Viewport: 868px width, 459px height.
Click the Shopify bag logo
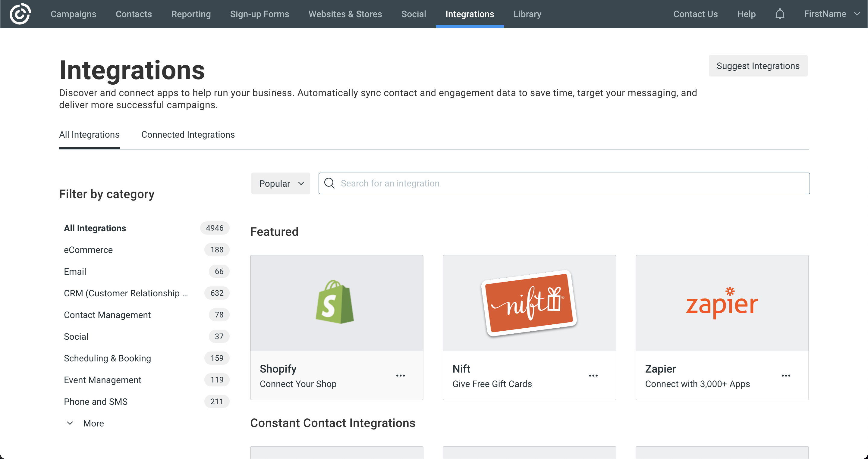click(x=335, y=302)
